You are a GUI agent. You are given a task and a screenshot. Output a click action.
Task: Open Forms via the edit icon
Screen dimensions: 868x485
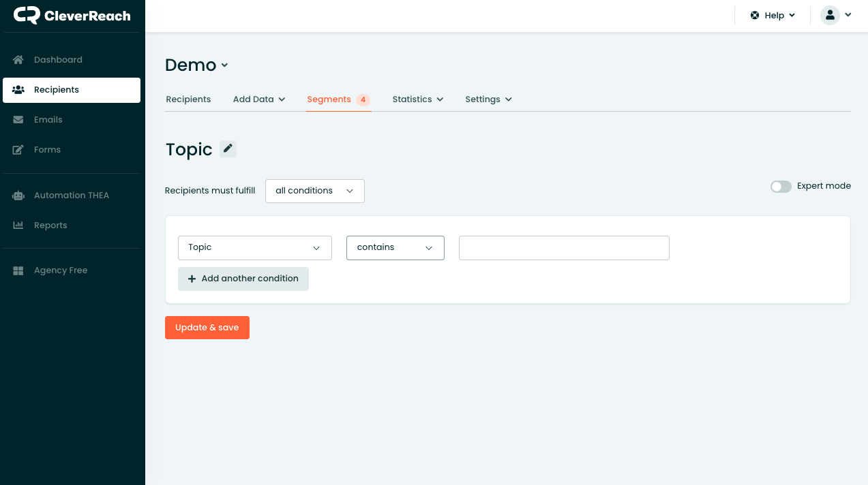(x=18, y=150)
